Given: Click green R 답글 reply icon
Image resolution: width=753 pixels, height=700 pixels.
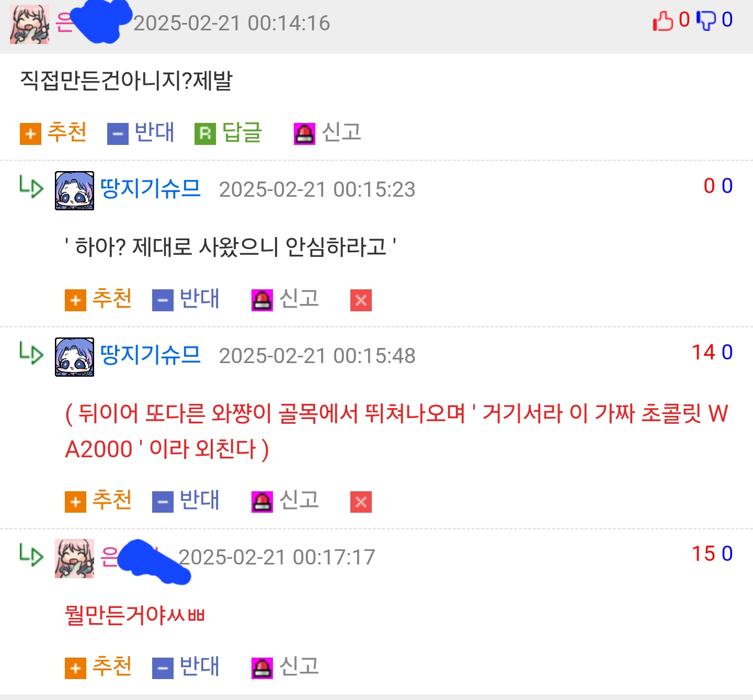Looking at the screenshot, I should (205, 134).
